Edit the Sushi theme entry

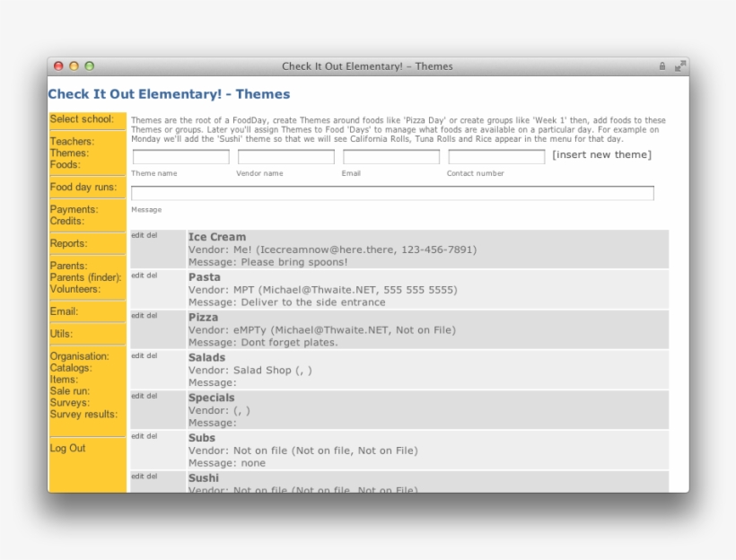click(x=136, y=474)
